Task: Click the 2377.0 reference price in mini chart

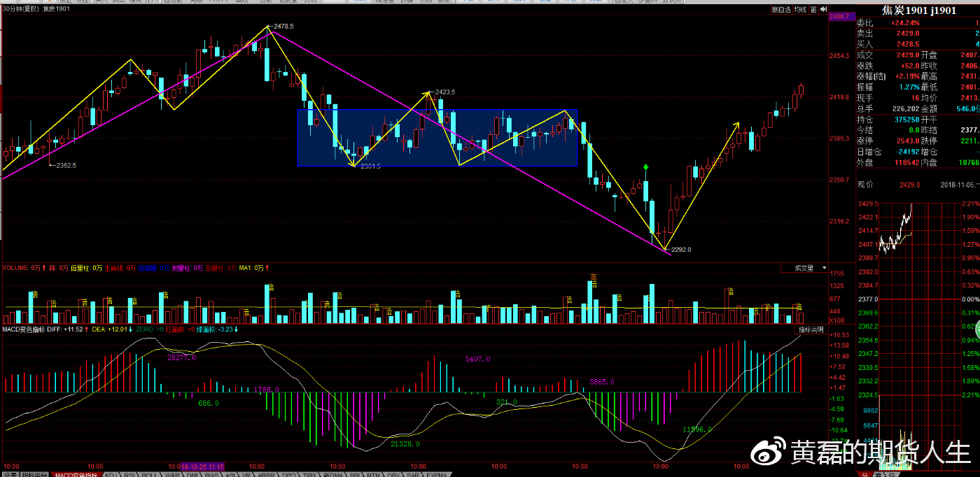Action: [x=867, y=299]
